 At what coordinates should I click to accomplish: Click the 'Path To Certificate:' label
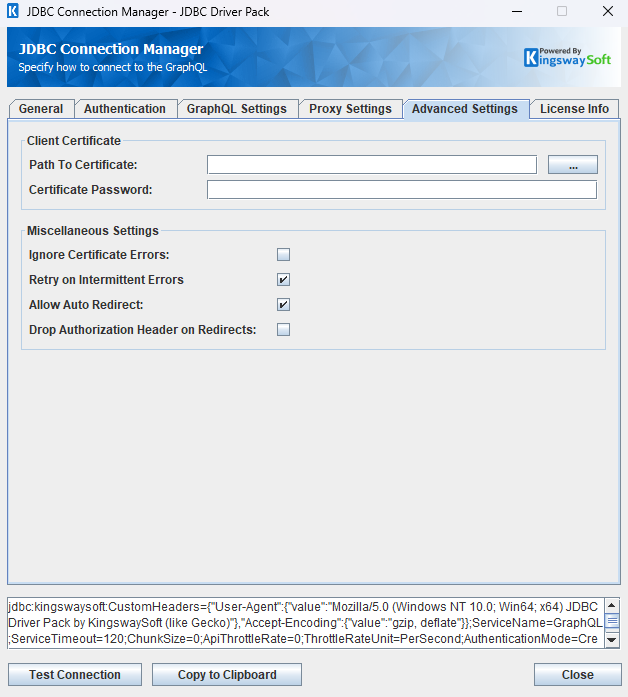[x=83, y=165]
